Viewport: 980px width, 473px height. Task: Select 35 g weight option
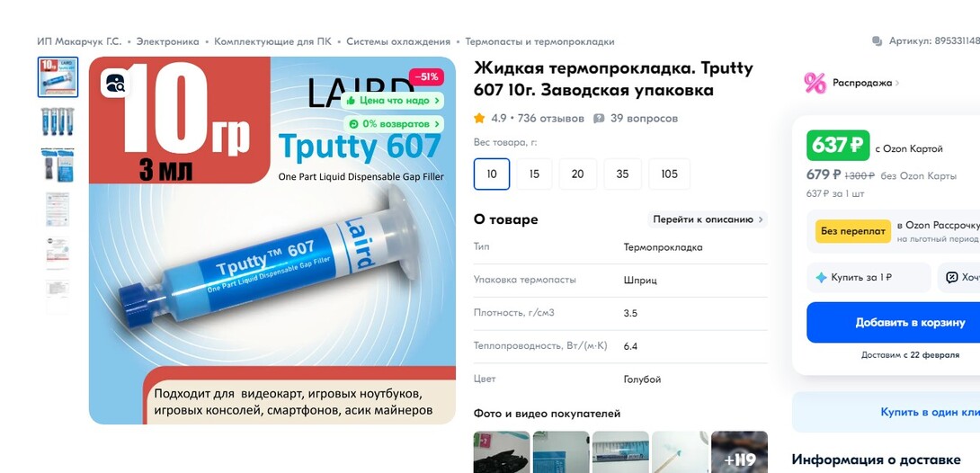pyautogui.click(x=622, y=174)
